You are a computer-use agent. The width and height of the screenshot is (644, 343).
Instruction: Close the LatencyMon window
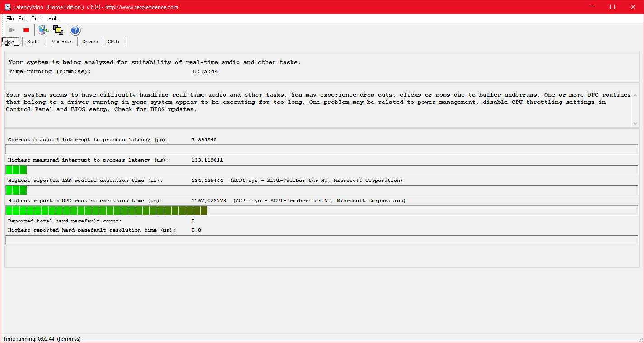pos(633,7)
